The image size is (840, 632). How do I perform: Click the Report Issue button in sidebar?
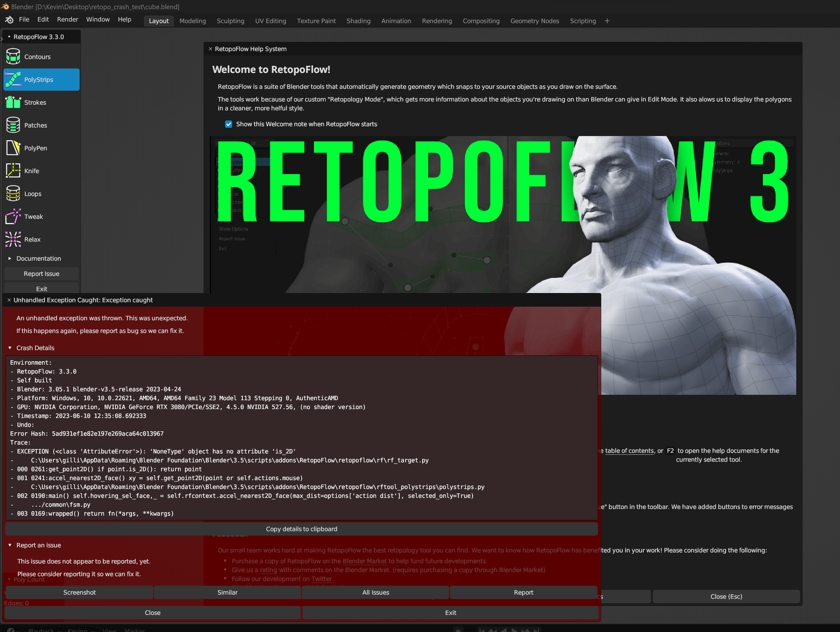pyautogui.click(x=41, y=273)
